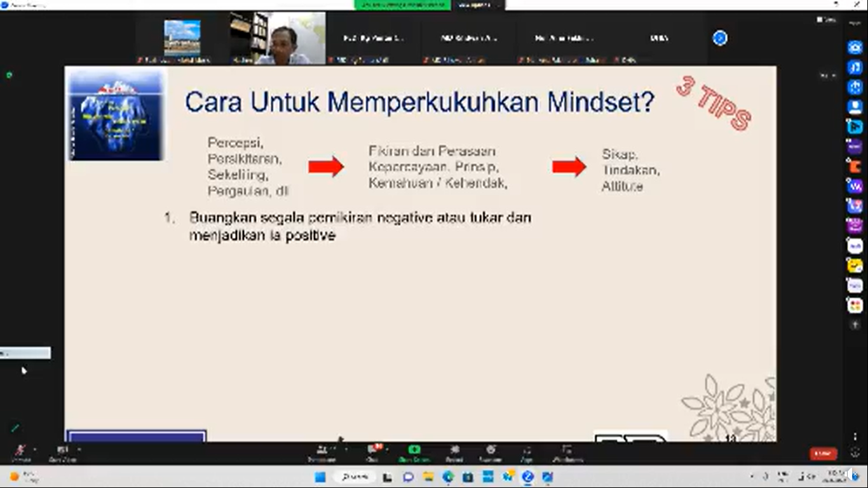Click the red Leave meeting button

tap(823, 454)
